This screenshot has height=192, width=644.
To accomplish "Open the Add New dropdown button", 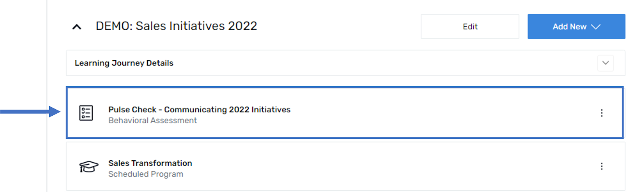I will coord(576,27).
